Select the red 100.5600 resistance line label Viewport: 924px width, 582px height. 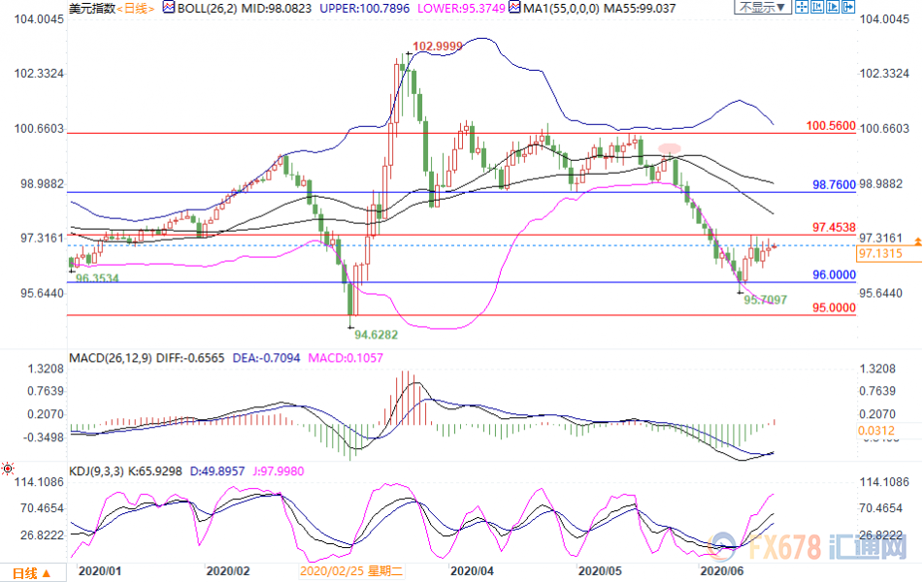(830, 126)
